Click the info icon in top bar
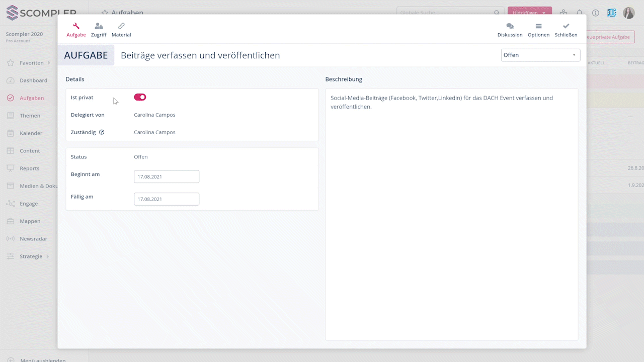The image size is (644, 362). point(596,13)
